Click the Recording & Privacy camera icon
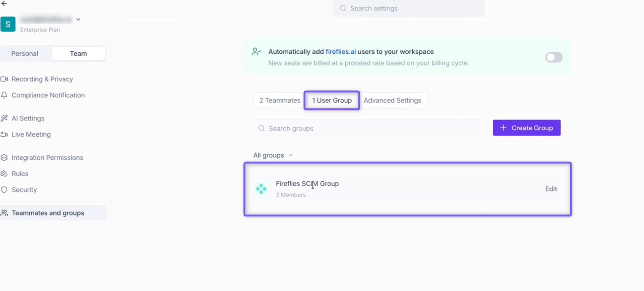The image size is (644, 291). (4, 79)
